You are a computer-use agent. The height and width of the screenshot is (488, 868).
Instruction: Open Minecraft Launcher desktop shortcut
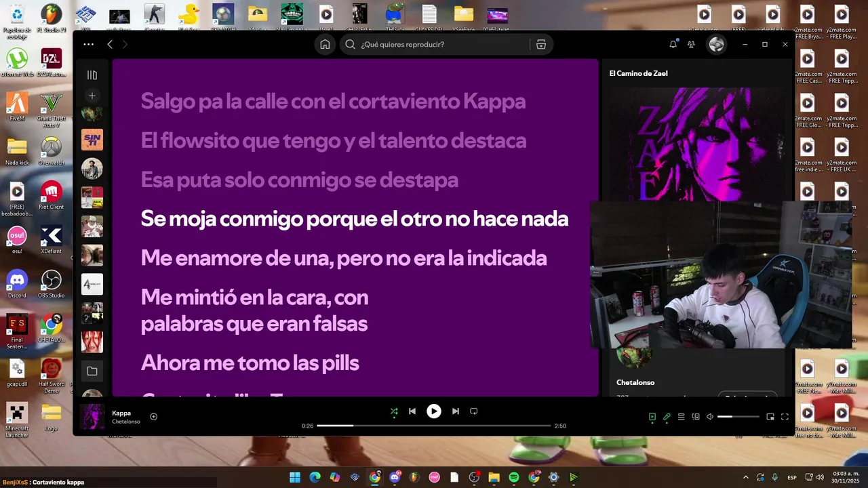coord(17,420)
